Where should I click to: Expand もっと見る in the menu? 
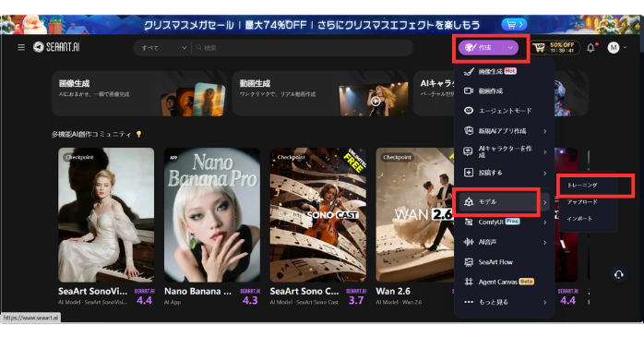tap(505, 302)
